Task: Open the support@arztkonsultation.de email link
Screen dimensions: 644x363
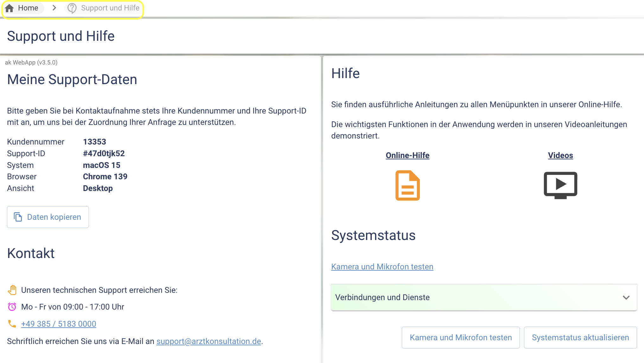Action: [209, 341]
